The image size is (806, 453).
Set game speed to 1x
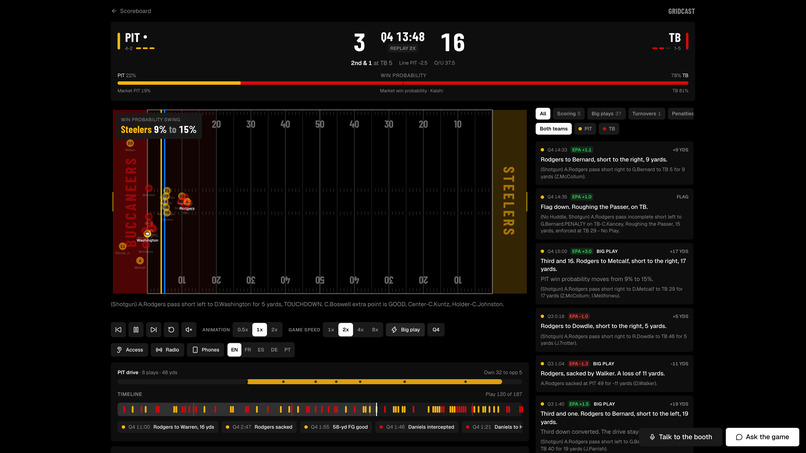(x=331, y=330)
